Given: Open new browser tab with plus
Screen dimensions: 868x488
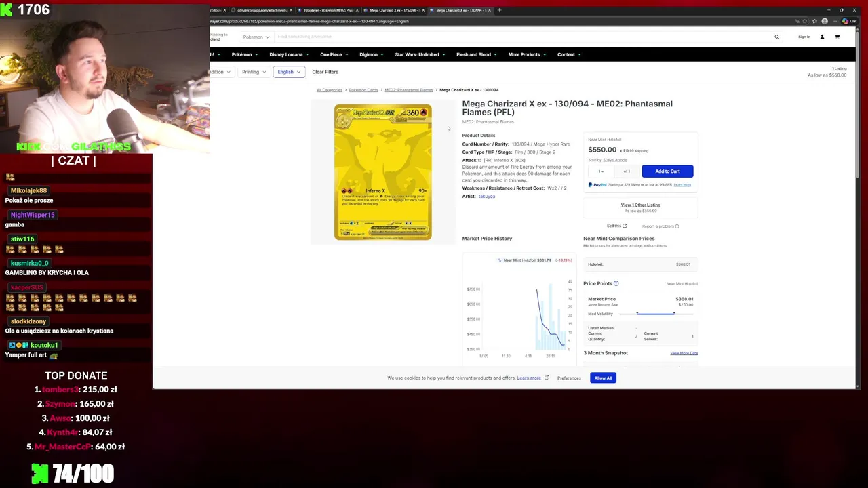Looking at the screenshot, I should 499,10.
